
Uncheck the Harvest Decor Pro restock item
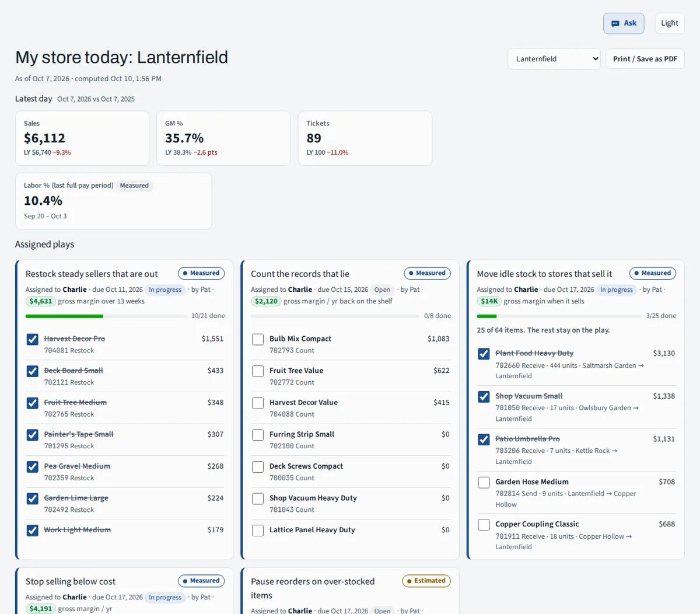point(33,339)
